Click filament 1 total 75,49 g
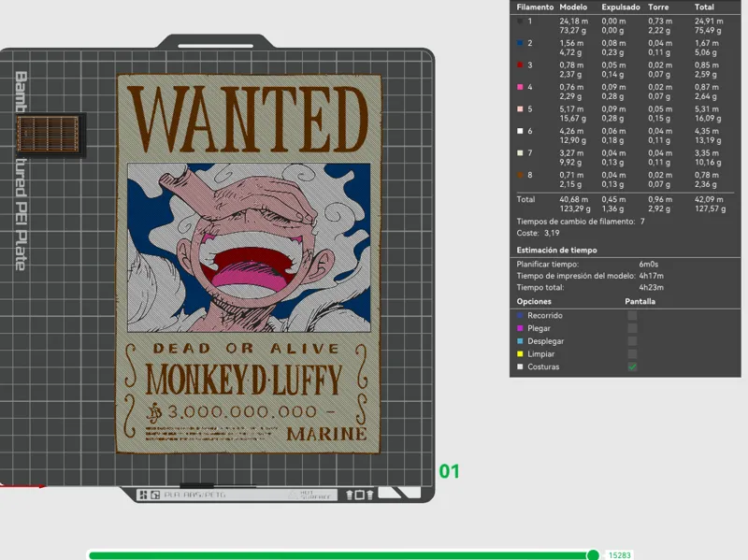Image resolution: width=748 pixels, height=560 pixels. (x=708, y=30)
